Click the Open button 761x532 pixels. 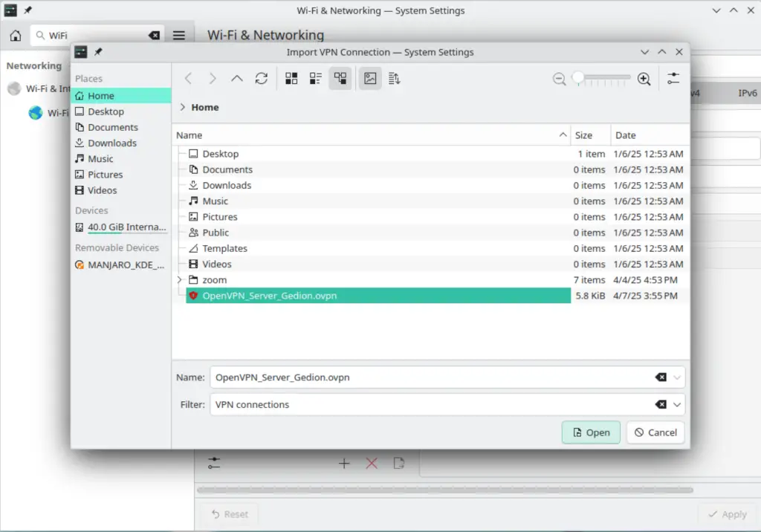pyautogui.click(x=591, y=432)
